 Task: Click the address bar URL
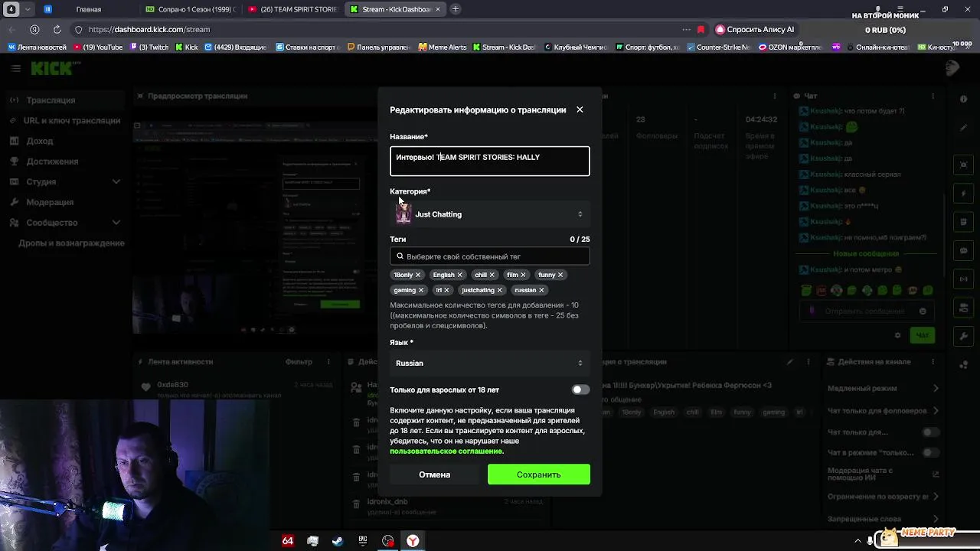click(x=149, y=29)
